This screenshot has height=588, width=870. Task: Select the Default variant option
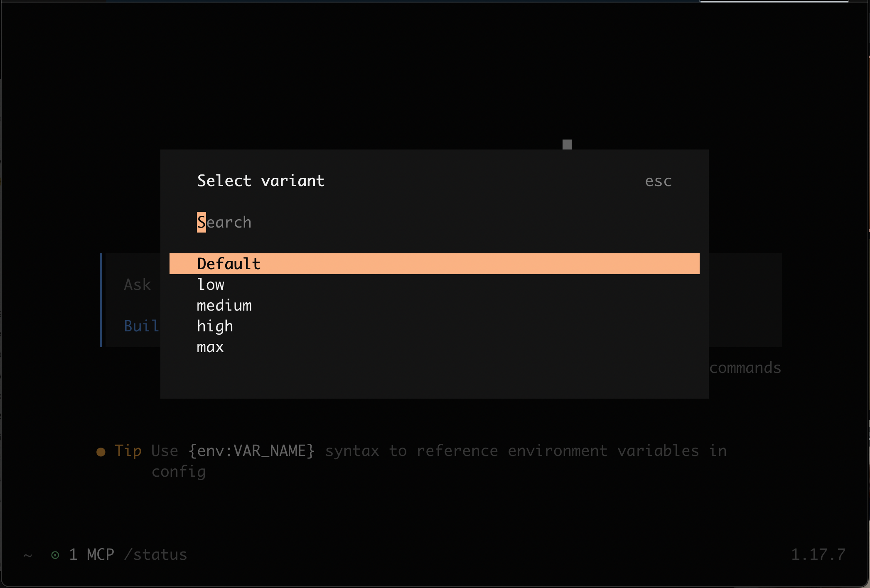tap(434, 264)
